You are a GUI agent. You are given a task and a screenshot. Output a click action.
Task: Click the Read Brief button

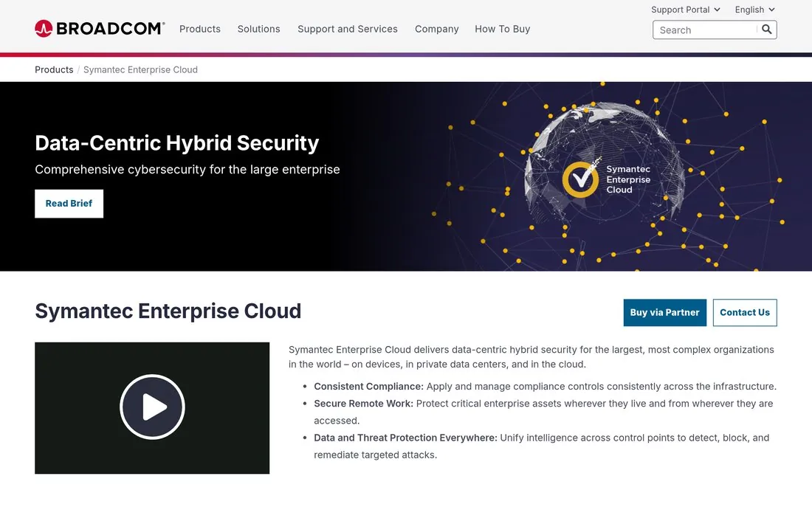click(69, 204)
